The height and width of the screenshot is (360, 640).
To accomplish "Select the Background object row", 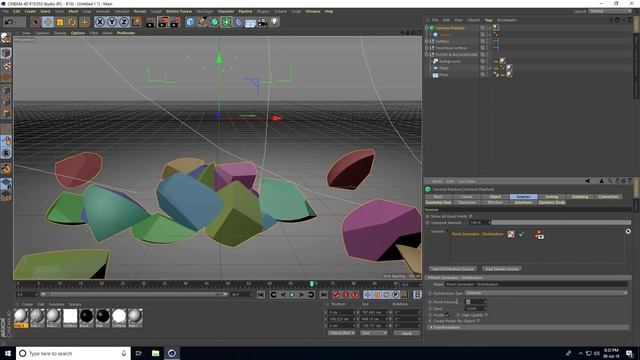I will 449,61.
